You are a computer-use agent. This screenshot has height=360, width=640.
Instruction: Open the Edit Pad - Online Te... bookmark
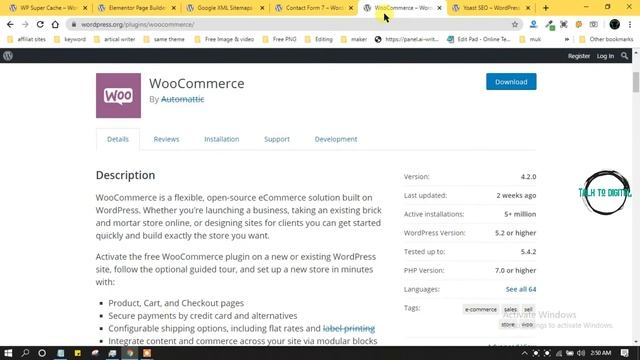point(478,39)
